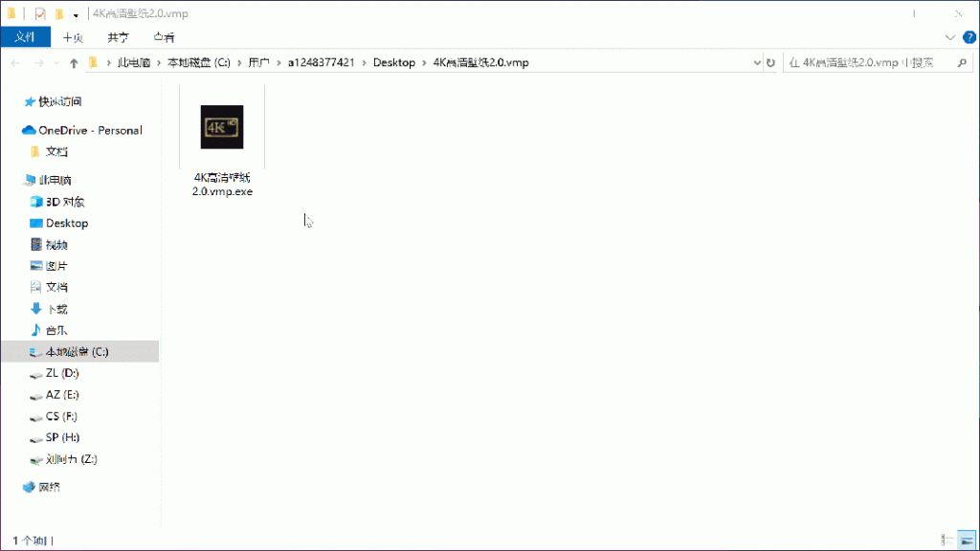
Task: Open 文档 folder under 此电脑
Action: pos(56,287)
